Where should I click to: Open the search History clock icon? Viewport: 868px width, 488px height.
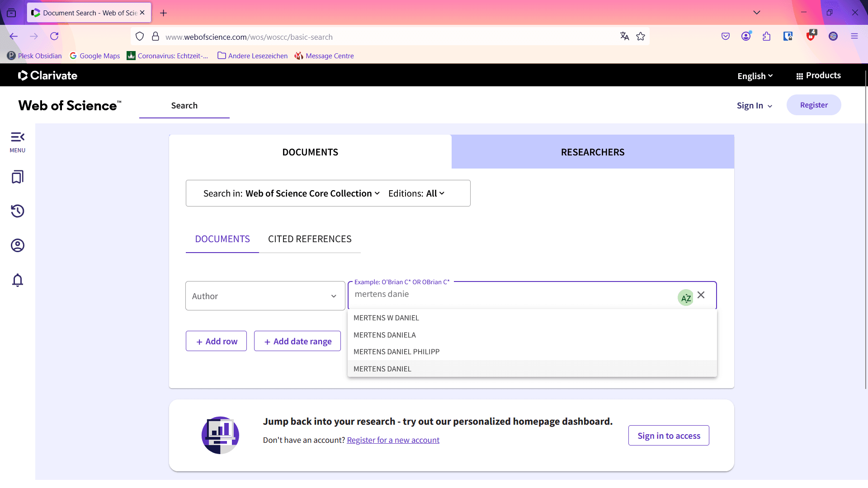click(18, 211)
